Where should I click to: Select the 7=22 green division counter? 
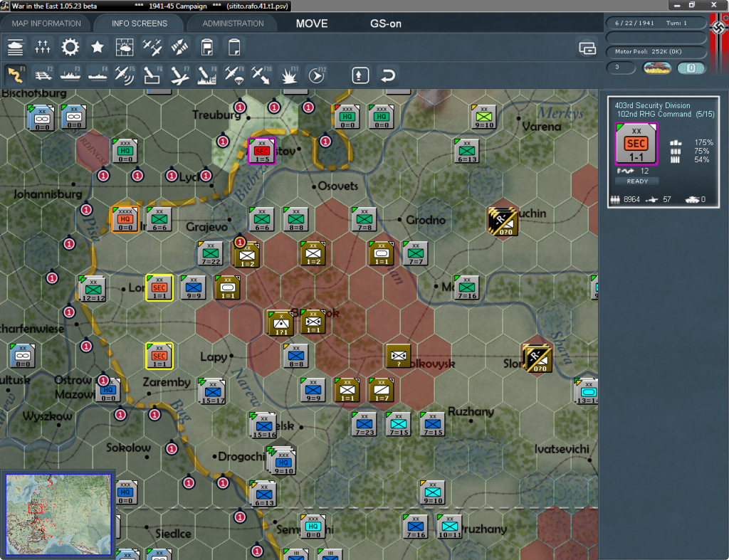[x=211, y=253]
